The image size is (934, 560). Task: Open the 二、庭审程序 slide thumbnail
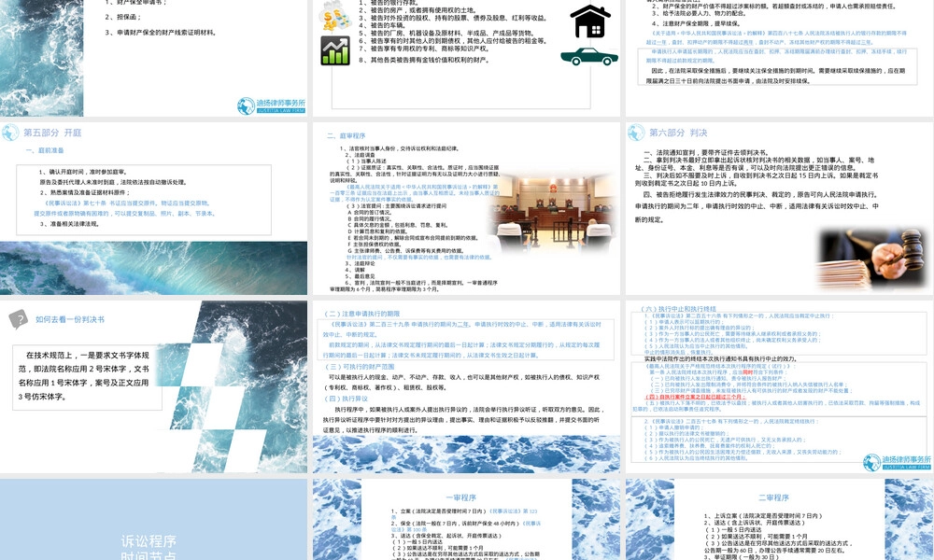[x=466, y=208]
